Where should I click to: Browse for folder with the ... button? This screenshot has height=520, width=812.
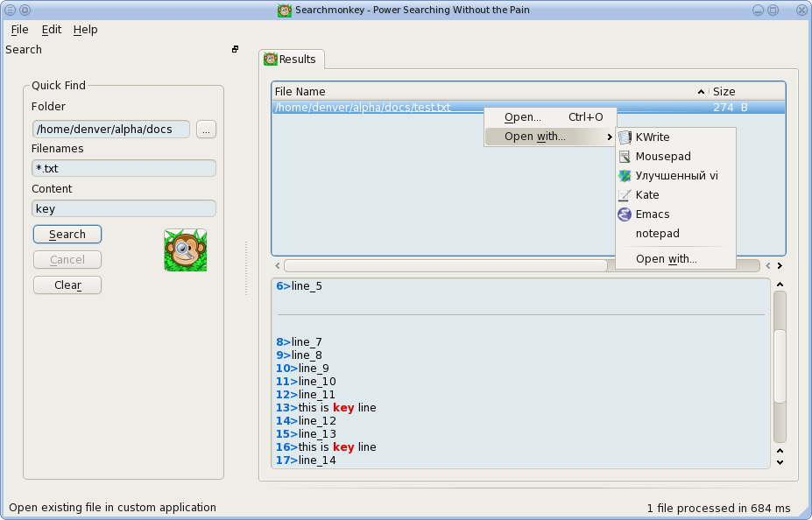point(206,130)
